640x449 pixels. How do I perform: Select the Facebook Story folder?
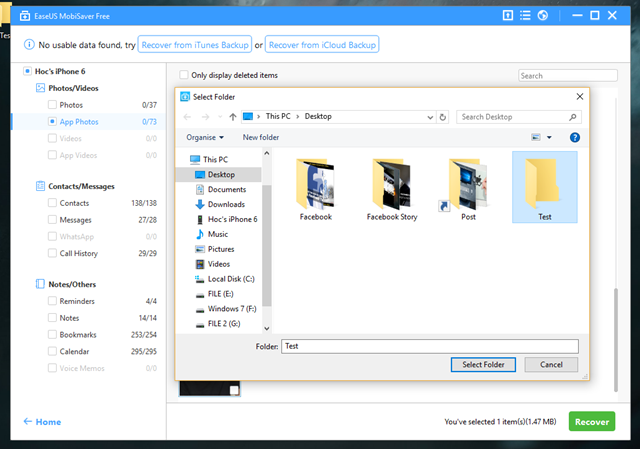pyautogui.click(x=392, y=189)
